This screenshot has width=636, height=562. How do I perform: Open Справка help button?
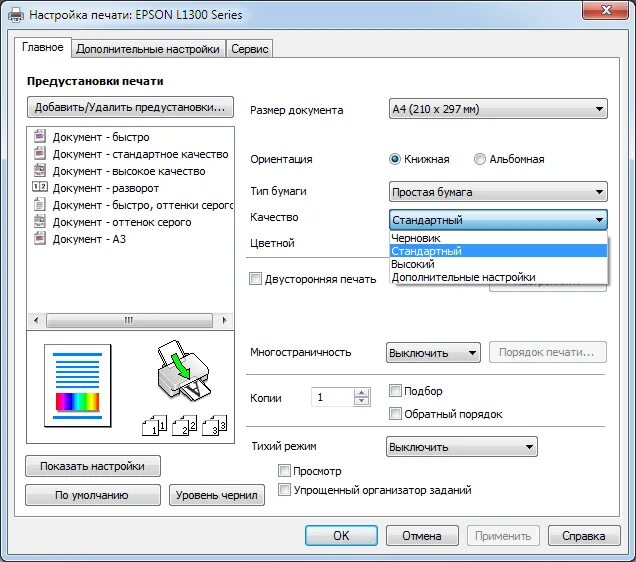(584, 536)
